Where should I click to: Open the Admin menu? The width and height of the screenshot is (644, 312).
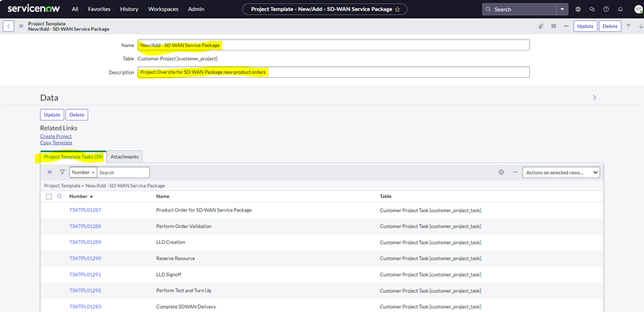tap(196, 9)
